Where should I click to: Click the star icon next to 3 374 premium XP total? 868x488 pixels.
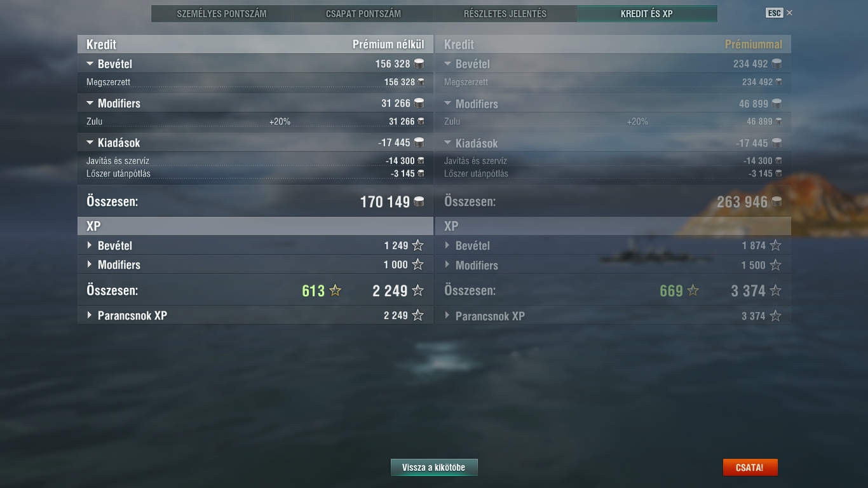(775, 290)
